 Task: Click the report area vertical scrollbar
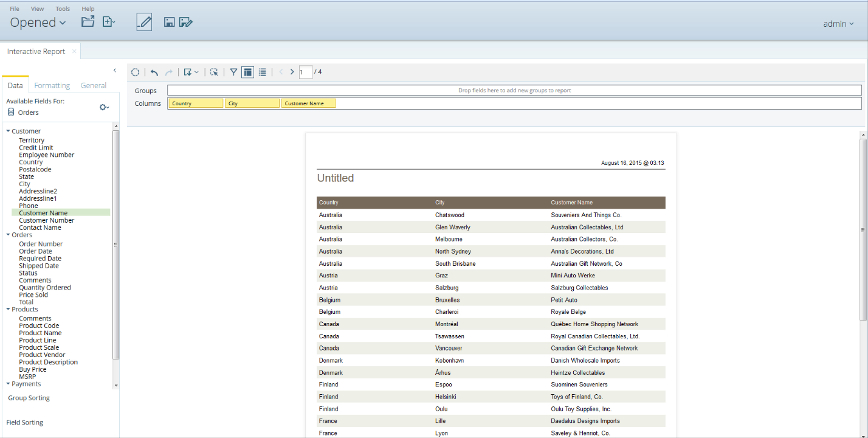863,229
